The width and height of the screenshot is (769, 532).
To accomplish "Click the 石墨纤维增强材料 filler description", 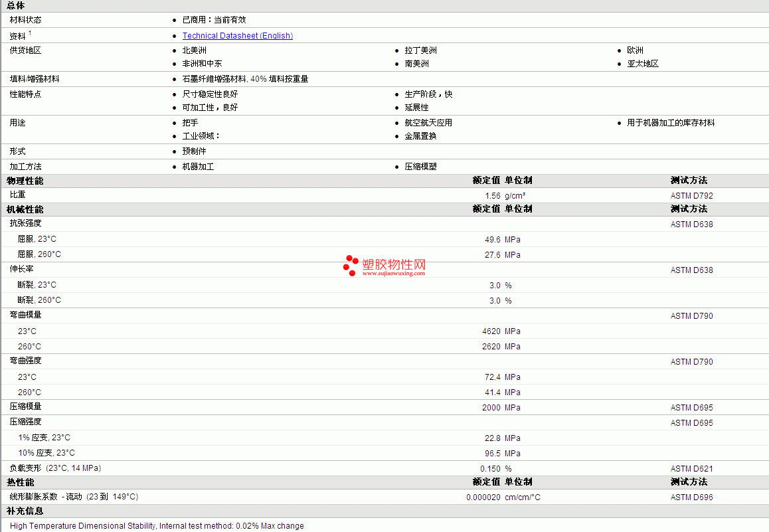I will click(245, 79).
